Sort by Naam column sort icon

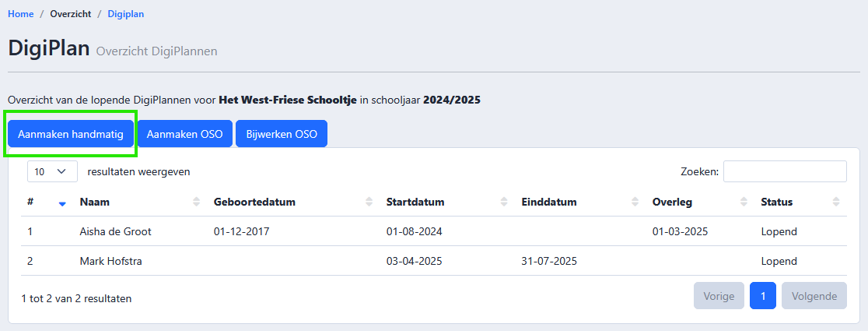click(197, 202)
